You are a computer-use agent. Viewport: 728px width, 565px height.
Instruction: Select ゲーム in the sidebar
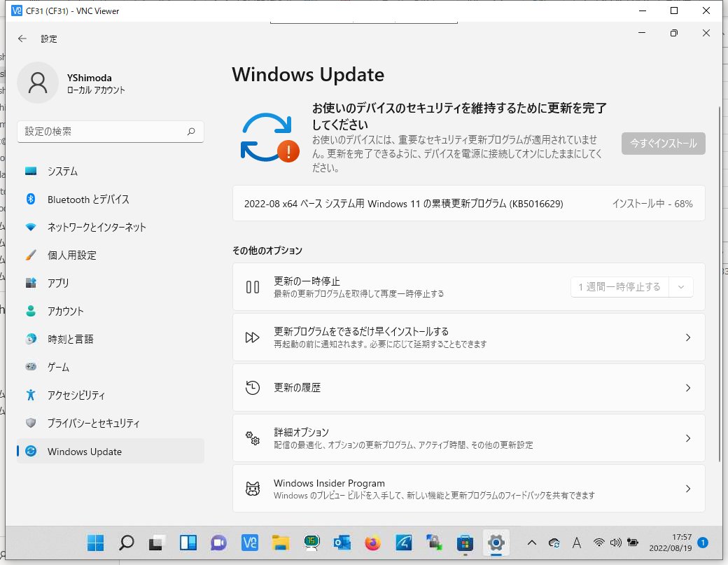coord(111,368)
